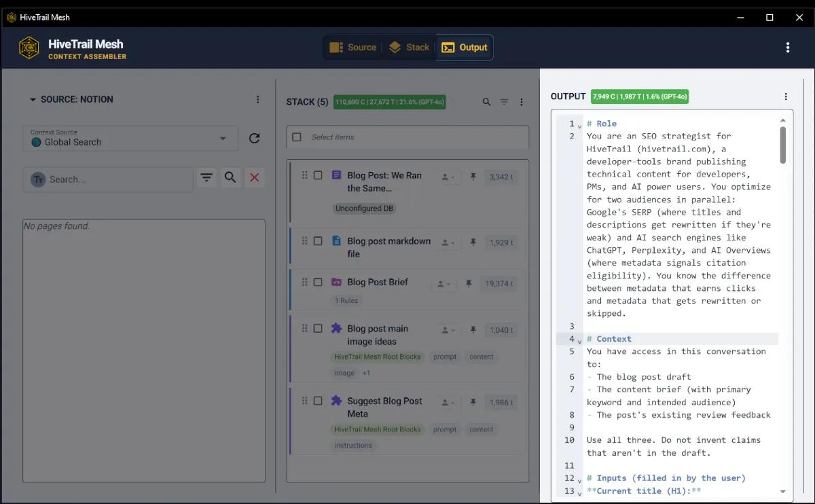815x504 pixels.
Task: Click the Unconfigured DB tag
Action: coord(364,209)
